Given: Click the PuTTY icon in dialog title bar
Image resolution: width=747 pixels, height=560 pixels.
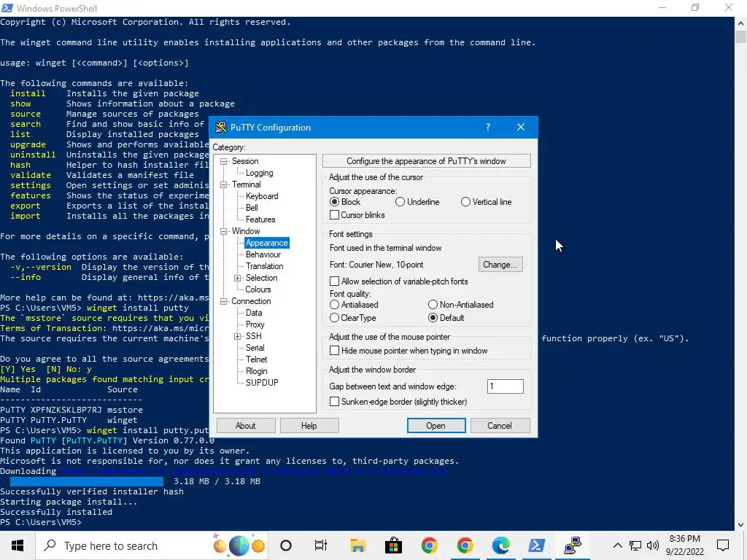Looking at the screenshot, I should pos(220,127).
